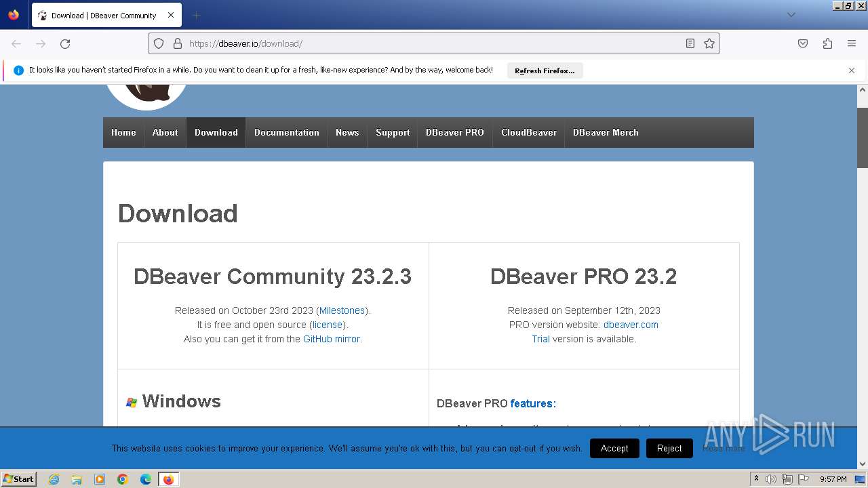This screenshot has width=868, height=488.
Task: Open the Documentation menu item
Action: [287, 132]
